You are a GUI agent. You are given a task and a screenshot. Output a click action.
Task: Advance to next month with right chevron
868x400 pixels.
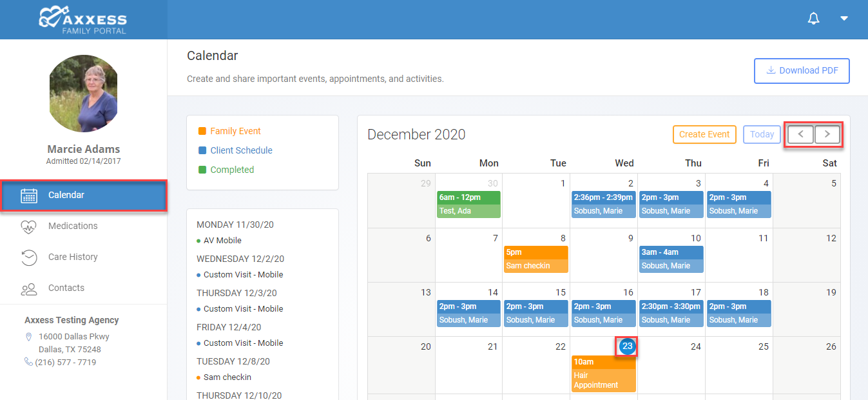click(x=827, y=134)
